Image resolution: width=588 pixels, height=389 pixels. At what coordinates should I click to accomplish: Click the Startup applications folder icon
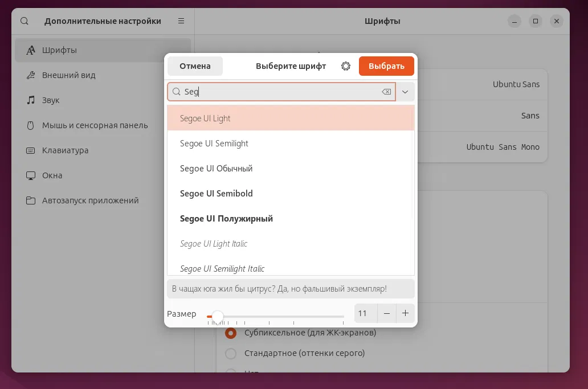click(x=31, y=200)
